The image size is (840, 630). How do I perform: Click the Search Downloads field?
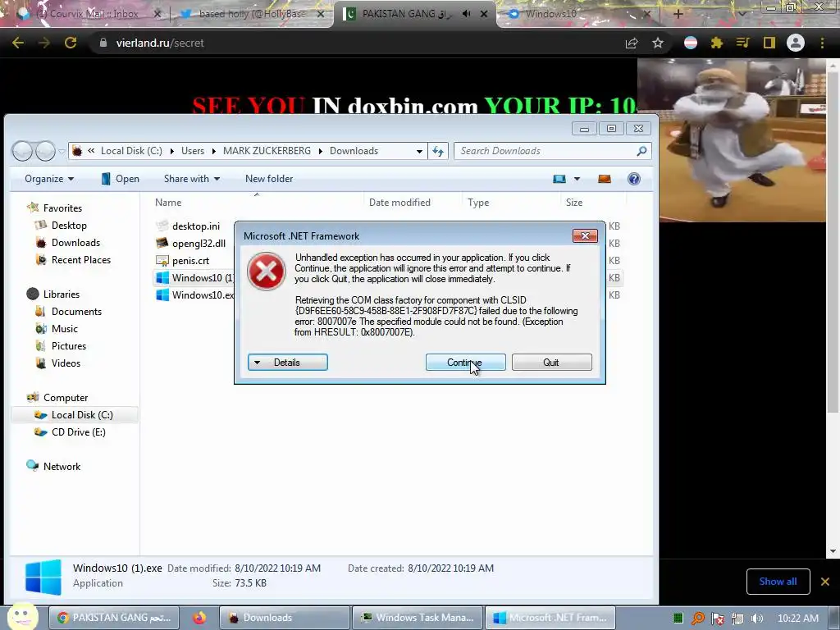(x=553, y=151)
